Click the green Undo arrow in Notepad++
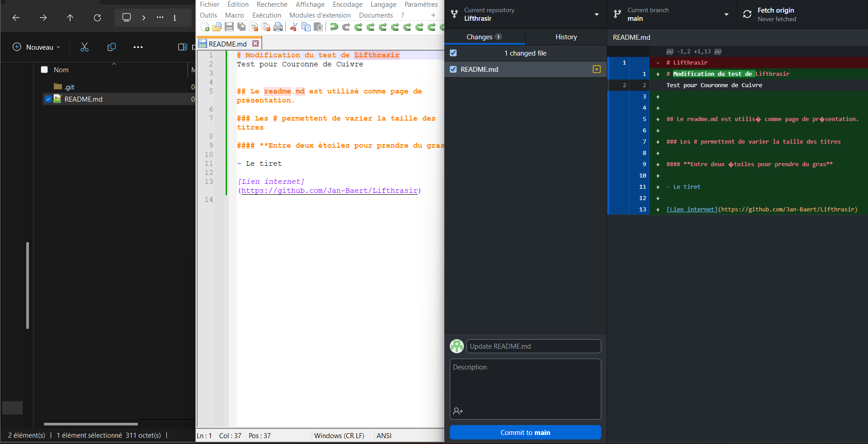This screenshot has height=444, width=868. [x=334, y=27]
